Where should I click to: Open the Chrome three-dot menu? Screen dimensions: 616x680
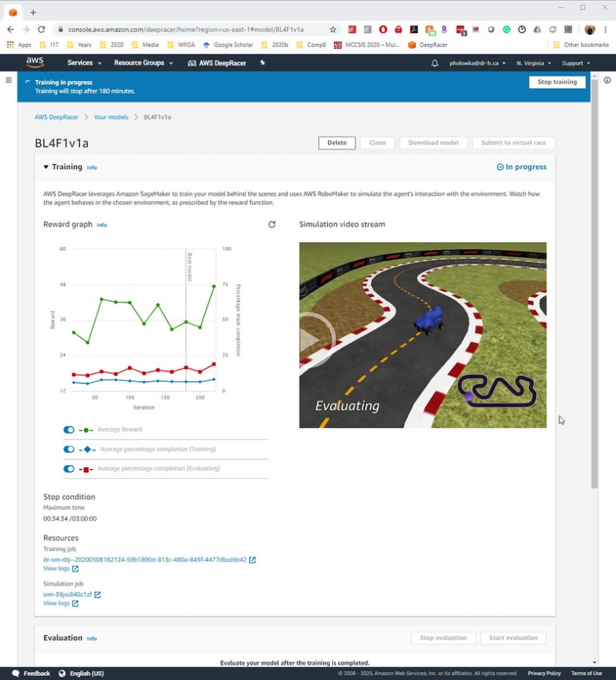pos(606,30)
